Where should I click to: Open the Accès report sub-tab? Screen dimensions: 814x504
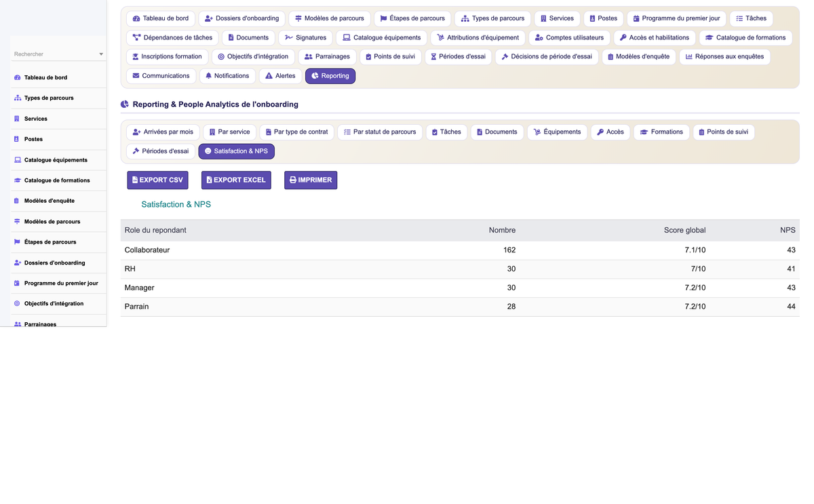(x=610, y=132)
